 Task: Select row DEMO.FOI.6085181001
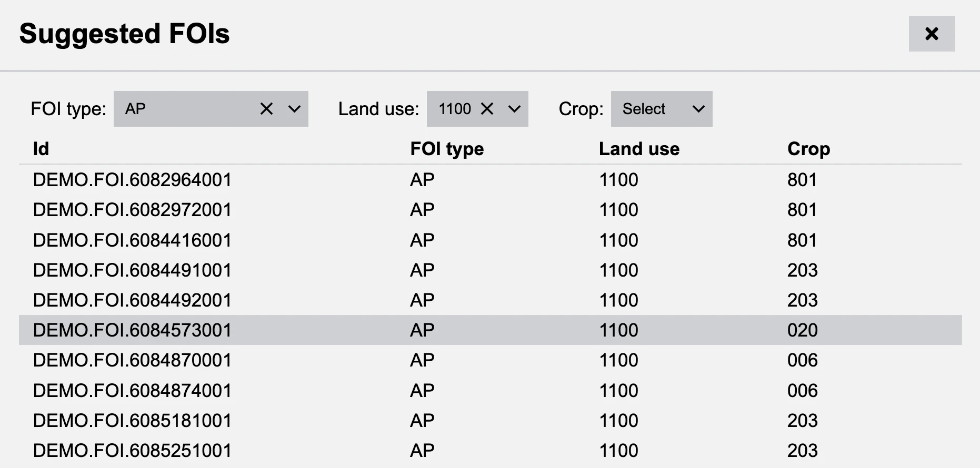(x=132, y=421)
